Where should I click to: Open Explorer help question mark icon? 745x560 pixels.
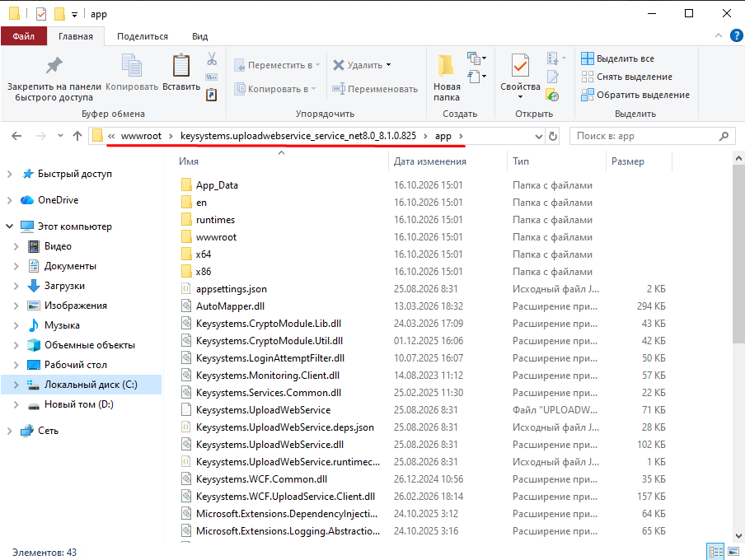click(x=736, y=35)
